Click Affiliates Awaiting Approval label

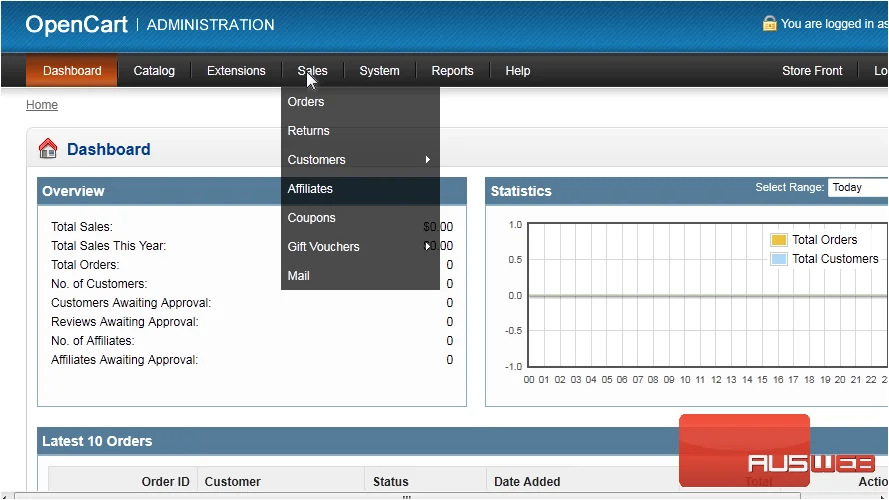pos(125,360)
